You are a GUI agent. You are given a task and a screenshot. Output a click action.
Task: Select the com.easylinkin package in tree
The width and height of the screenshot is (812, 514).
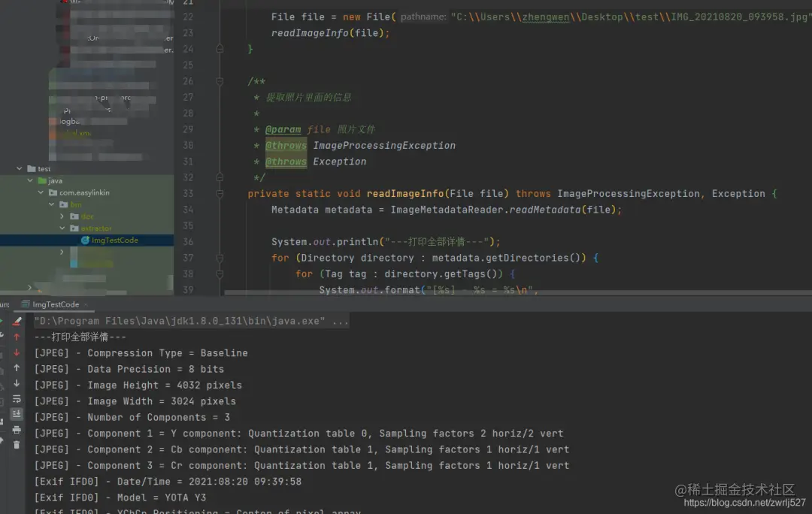84,192
